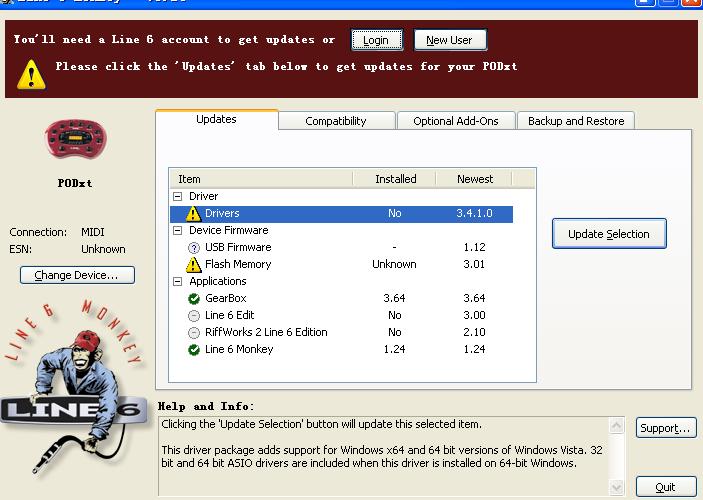Viewport: 703px width, 500px height.
Task: Open the Optional Add-Ons tab
Action: click(x=455, y=121)
